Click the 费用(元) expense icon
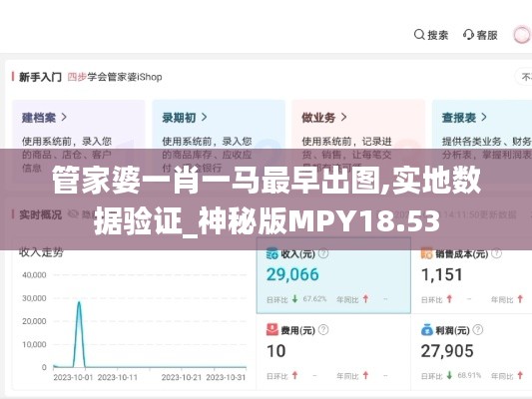Screen dimensions: 532x399 [272, 329]
